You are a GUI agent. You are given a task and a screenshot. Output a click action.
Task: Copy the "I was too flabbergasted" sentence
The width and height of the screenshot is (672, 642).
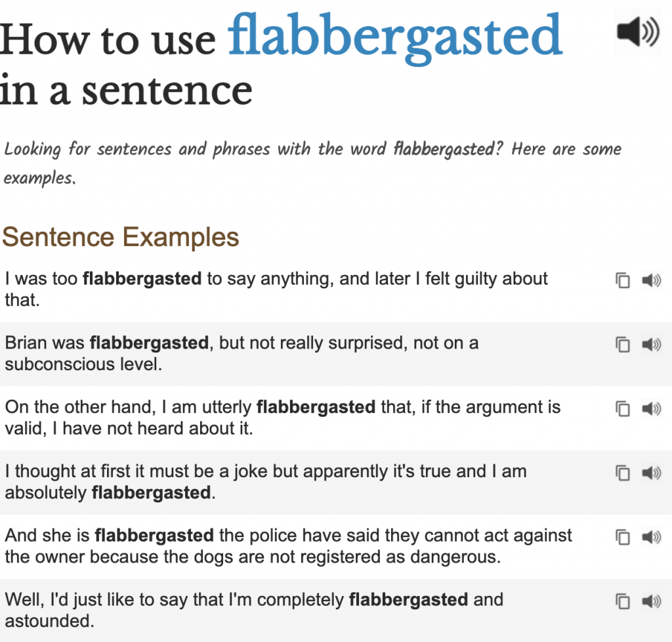pyautogui.click(x=622, y=280)
